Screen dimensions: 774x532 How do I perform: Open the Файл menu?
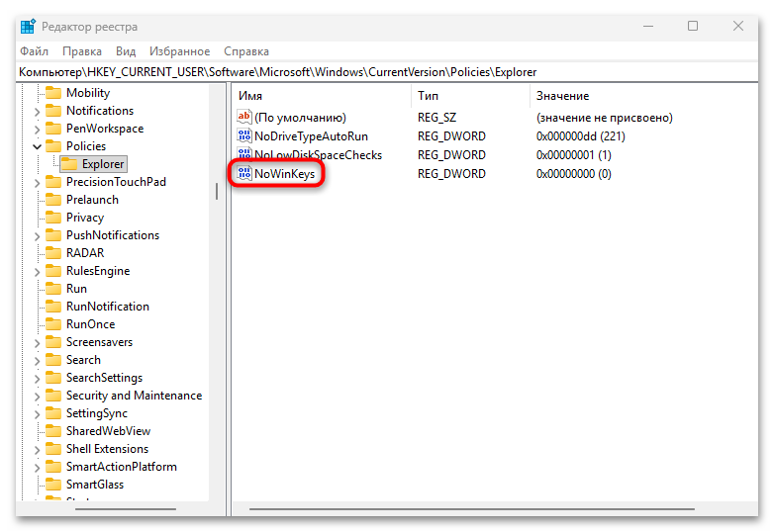(x=34, y=51)
